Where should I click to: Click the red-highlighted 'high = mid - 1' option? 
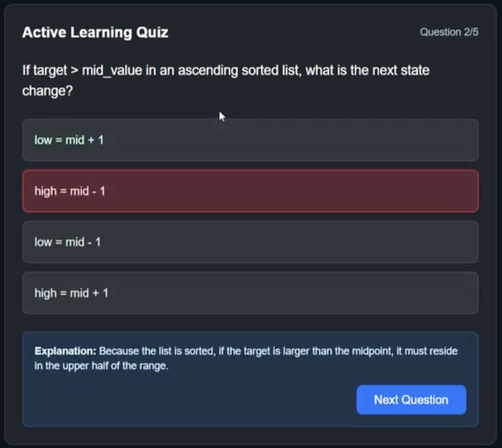click(x=250, y=191)
